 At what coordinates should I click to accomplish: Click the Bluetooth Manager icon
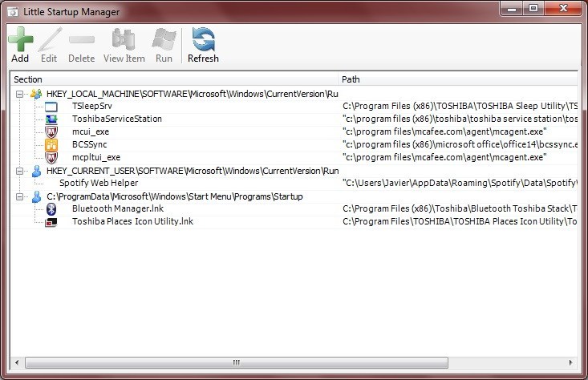51,208
